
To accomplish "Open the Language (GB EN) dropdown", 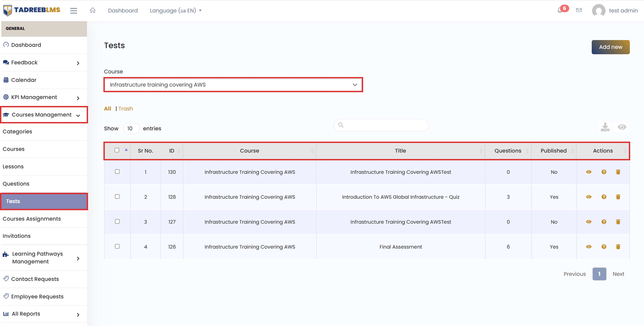I will (176, 10).
